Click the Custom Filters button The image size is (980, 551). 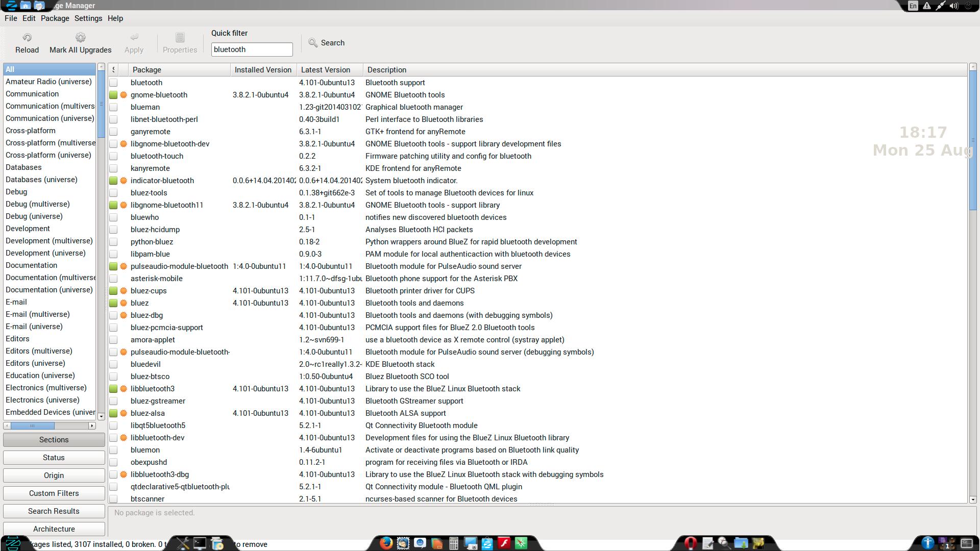coord(54,493)
